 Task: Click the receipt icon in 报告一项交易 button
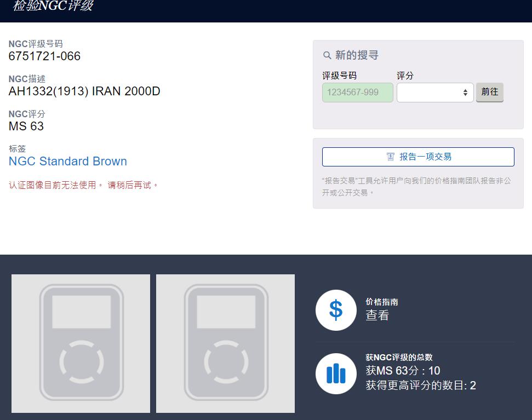391,157
